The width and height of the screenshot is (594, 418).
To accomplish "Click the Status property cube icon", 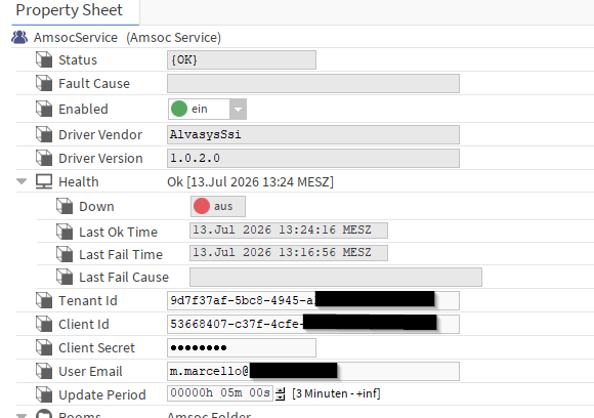I will [x=44, y=60].
